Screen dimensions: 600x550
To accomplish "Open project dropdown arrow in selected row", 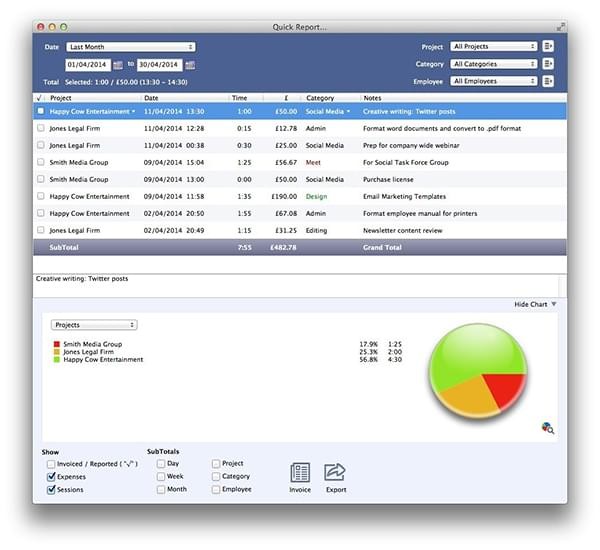I will [134, 111].
